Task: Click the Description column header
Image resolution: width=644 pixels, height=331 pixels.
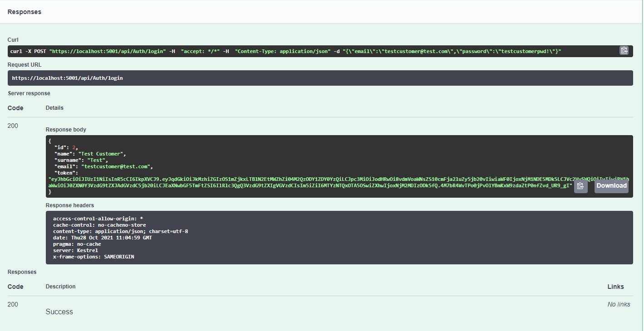Action: 60,287
